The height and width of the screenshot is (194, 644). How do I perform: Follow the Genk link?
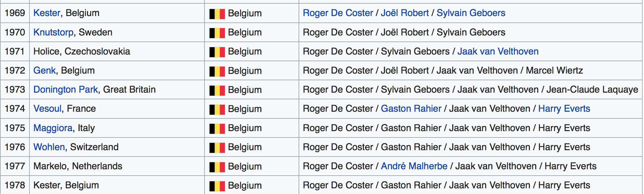pyautogui.click(x=45, y=71)
